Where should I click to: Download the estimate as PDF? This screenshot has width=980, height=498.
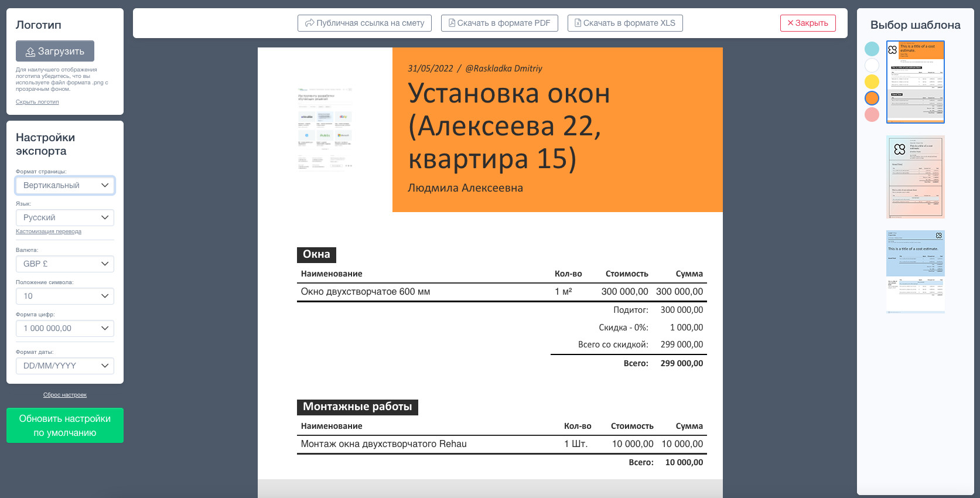click(x=499, y=23)
